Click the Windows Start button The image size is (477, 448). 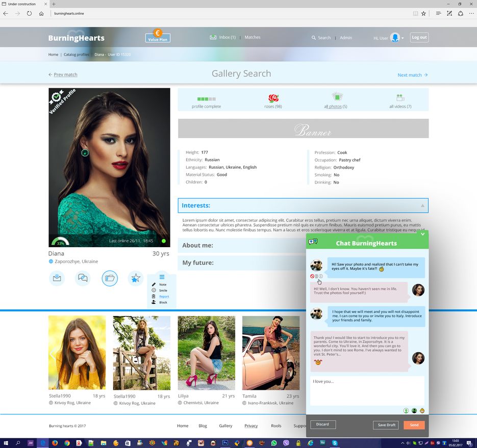point(6,443)
